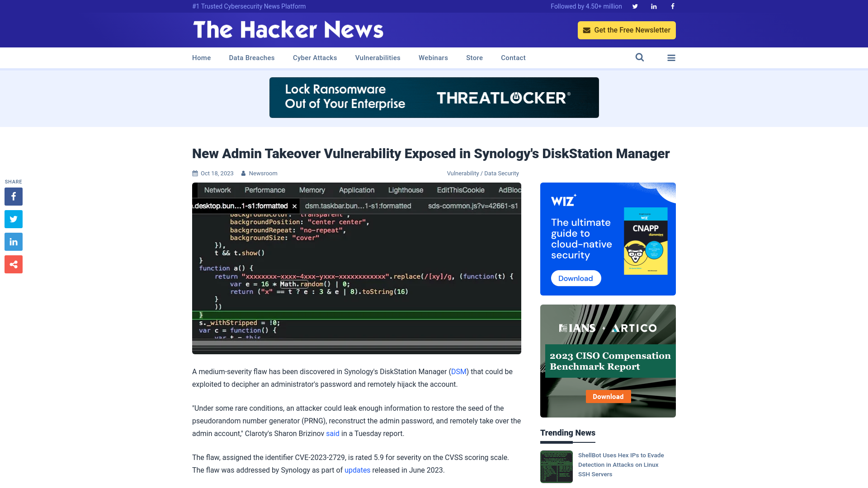Click the 'updates' link in article body

coord(357,470)
